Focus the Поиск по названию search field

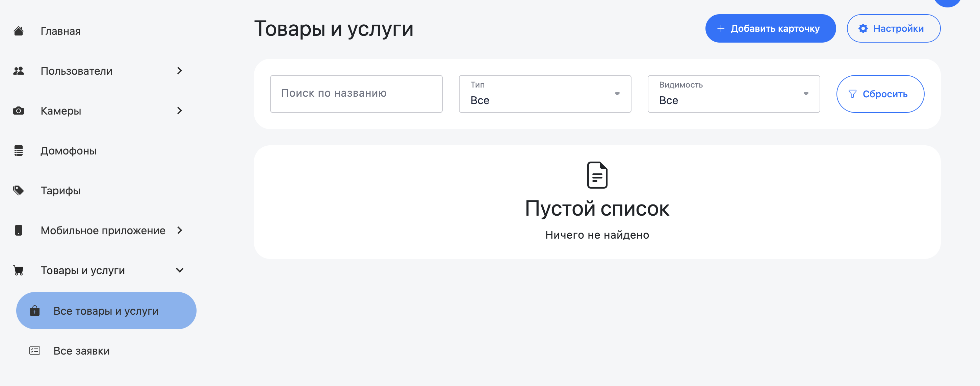356,94
